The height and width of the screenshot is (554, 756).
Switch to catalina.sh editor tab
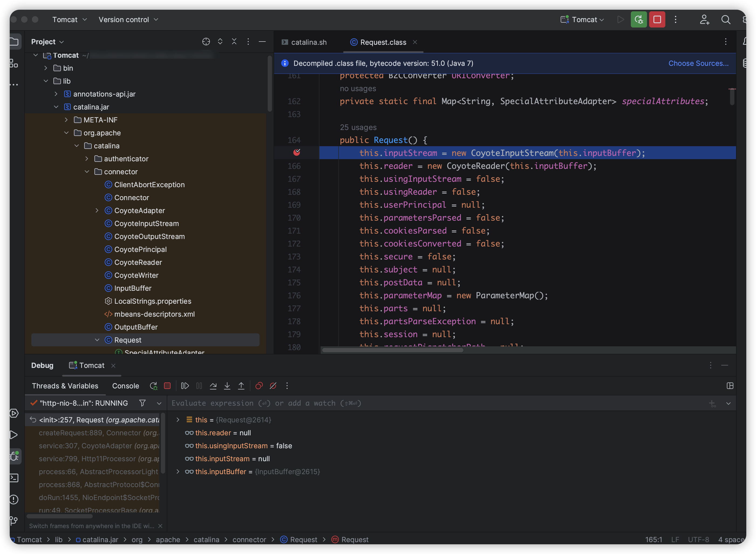pyautogui.click(x=304, y=42)
